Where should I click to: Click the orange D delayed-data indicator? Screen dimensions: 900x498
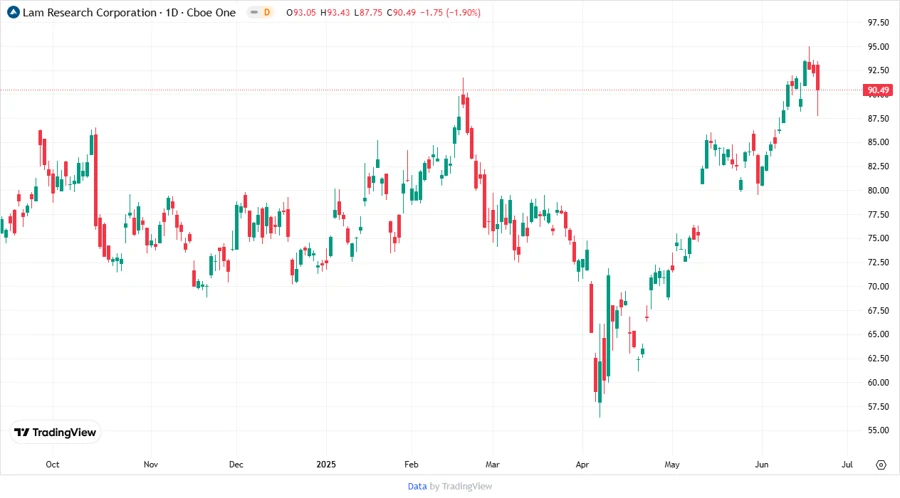point(267,12)
